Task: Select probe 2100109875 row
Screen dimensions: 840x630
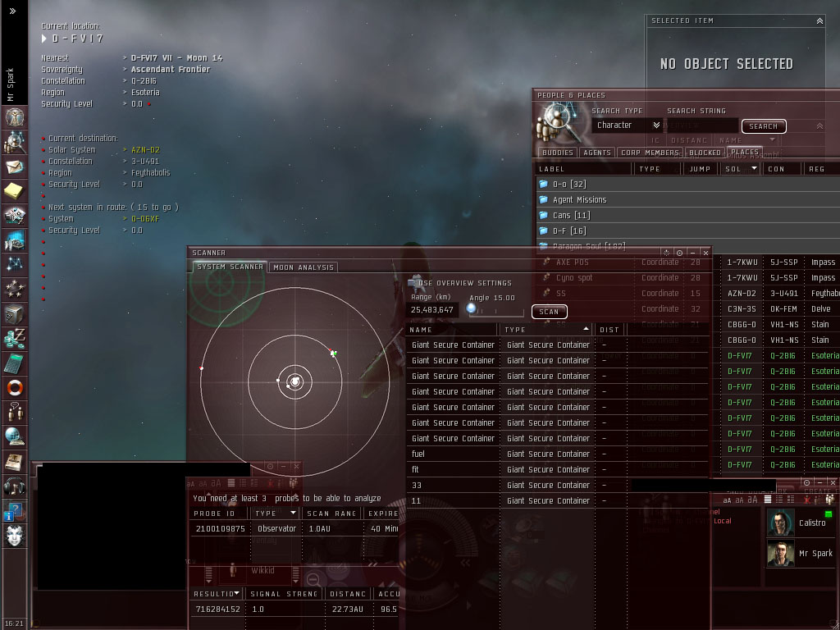Action: [294, 529]
